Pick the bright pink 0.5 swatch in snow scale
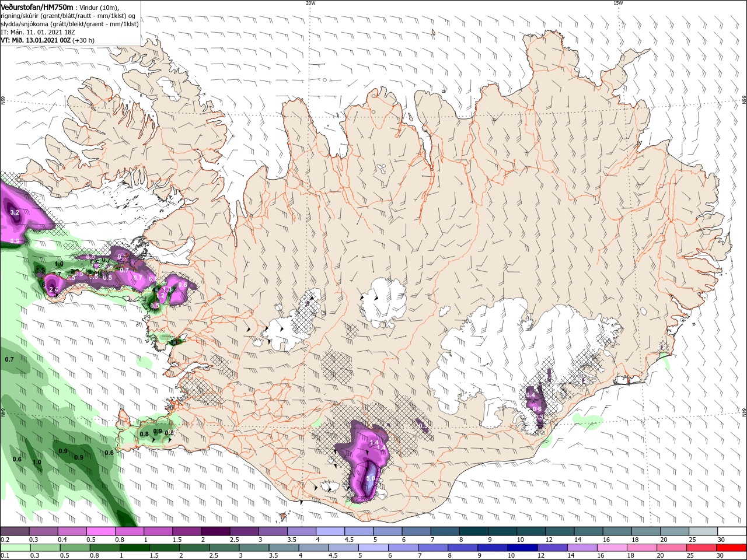Viewport: 747px width, 560px height. 100,531
